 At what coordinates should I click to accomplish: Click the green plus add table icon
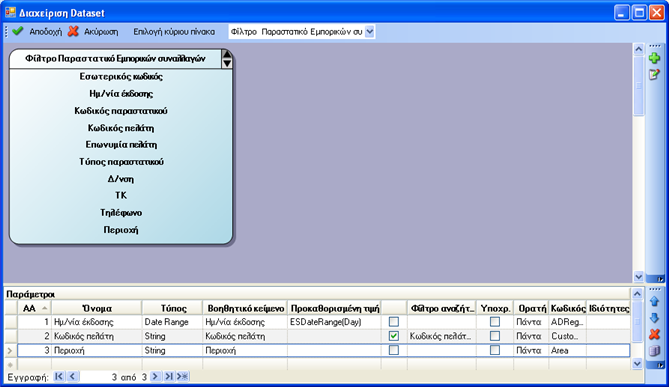pyautogui.click(x=654, y=58)
